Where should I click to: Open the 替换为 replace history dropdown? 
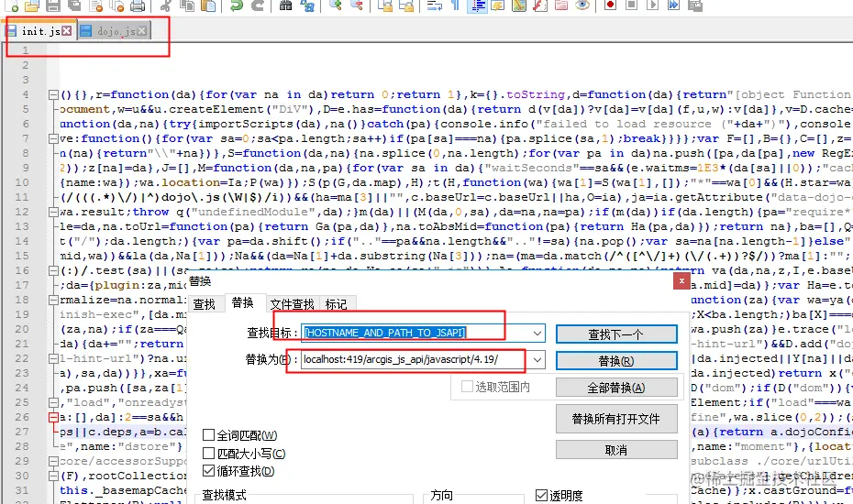click(537, 359)
